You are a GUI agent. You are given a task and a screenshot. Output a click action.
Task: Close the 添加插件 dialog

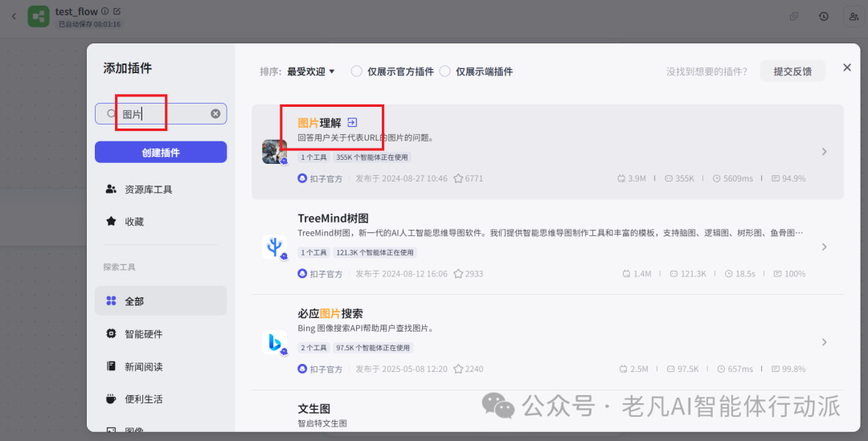coord(847,67)
